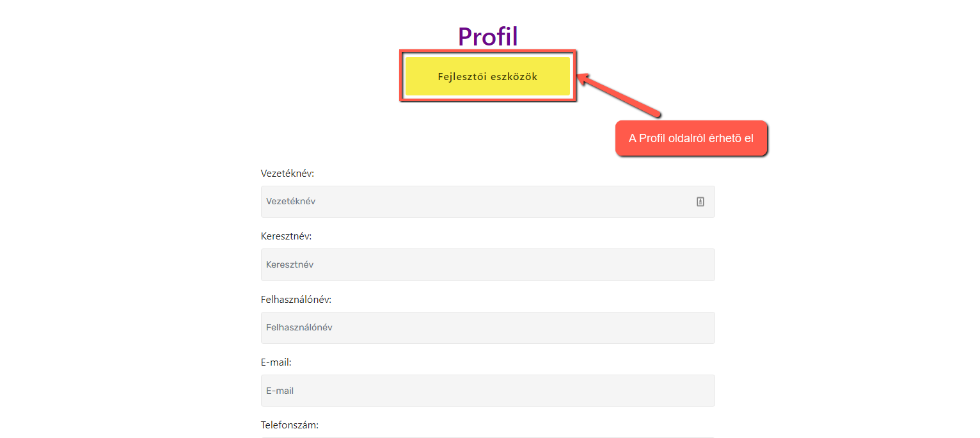Click the arrowhead tip of the red arrow
Screen dimensions: 980x438
(x=580, y=77)
